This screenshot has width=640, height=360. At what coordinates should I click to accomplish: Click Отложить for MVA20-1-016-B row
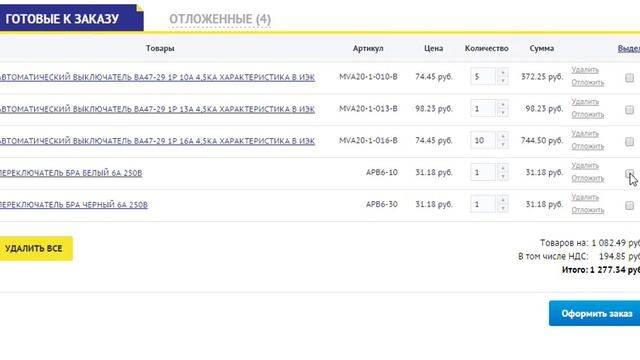click(x=587, y=146)
